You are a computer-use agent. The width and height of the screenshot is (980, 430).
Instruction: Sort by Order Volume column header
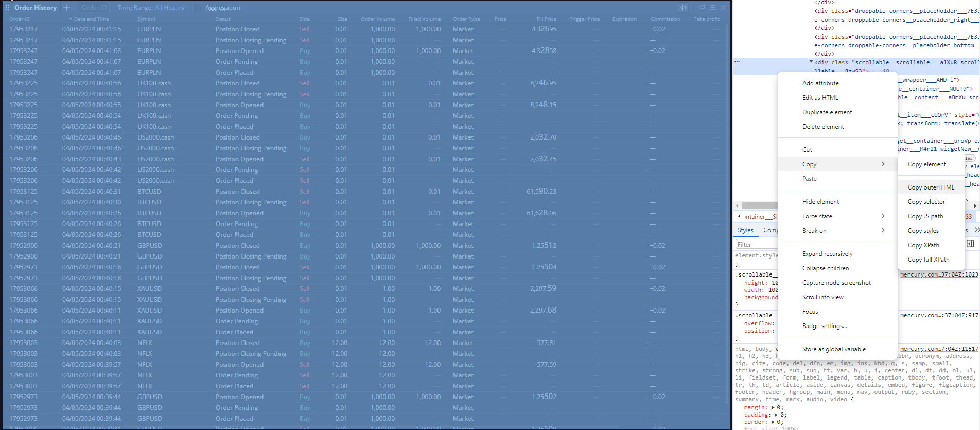click(x=378, y=19)
